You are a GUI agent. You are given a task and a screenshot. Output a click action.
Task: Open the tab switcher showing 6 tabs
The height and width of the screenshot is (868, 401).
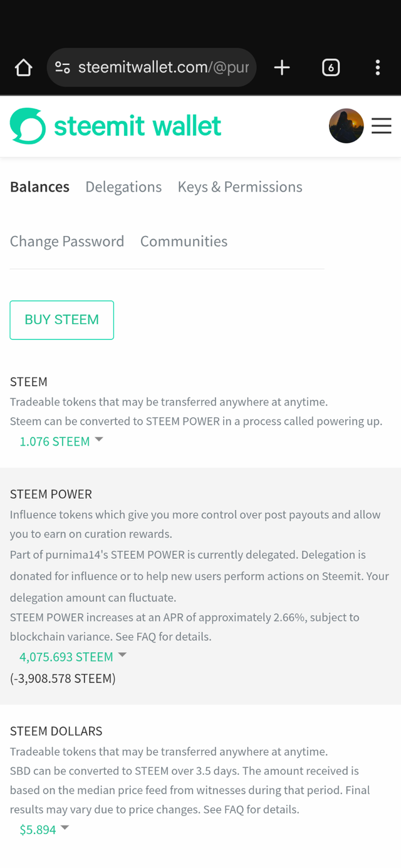(331, 68)
